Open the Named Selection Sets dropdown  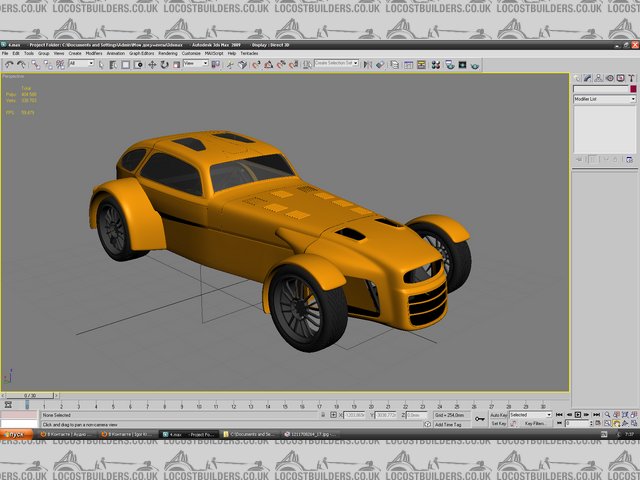(x=338, y=64)
